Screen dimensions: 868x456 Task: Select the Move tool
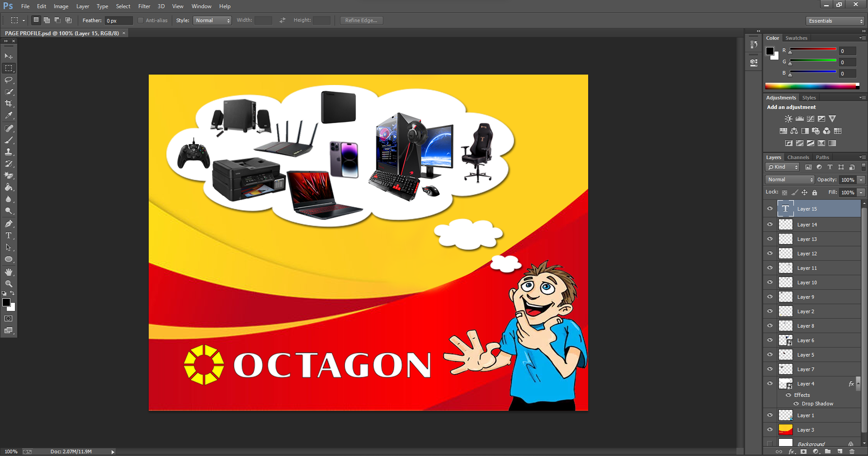(9, 56)
